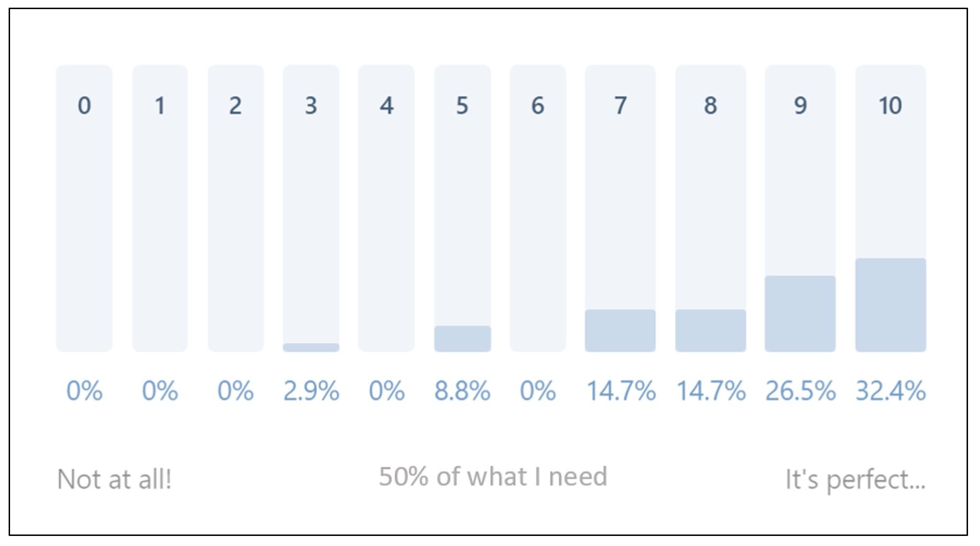Click the 'It's perfect...' scale label
The image size is (980, 546).
[855, 480]
